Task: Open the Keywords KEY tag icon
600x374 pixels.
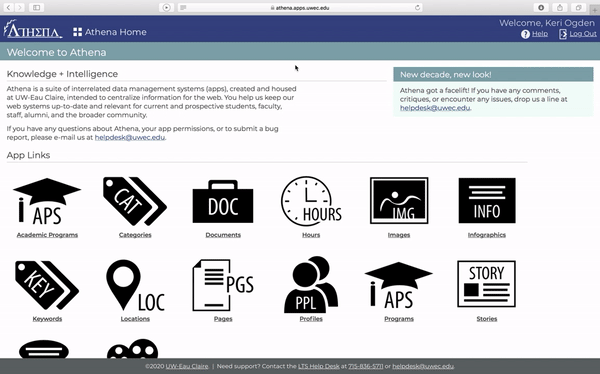Action: tap(47, 285)
